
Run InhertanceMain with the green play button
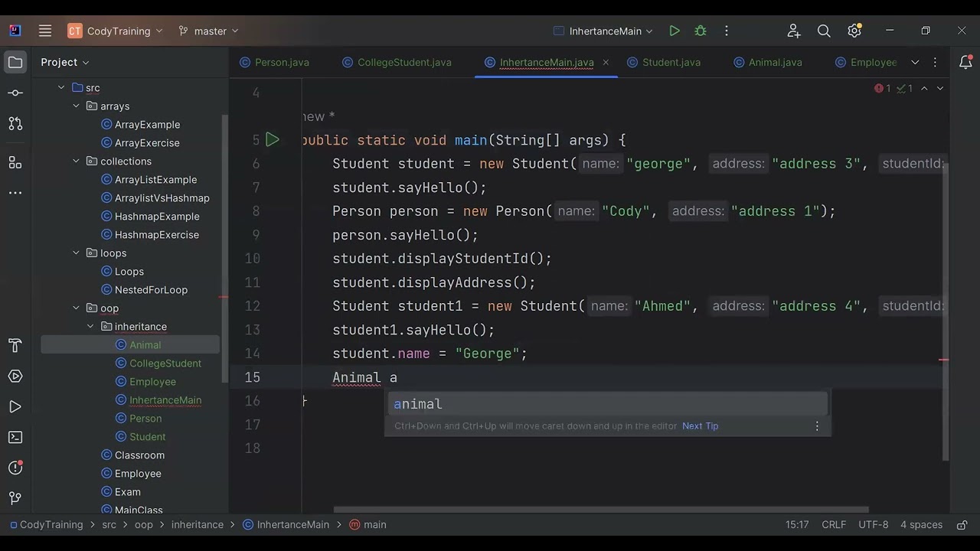[x=675, y=31]
